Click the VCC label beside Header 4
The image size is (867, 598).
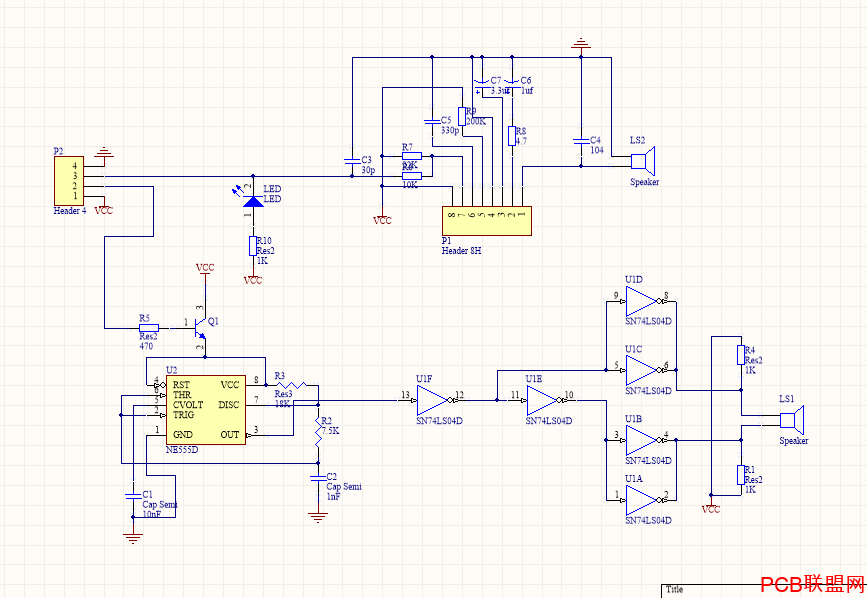(103, 211)
